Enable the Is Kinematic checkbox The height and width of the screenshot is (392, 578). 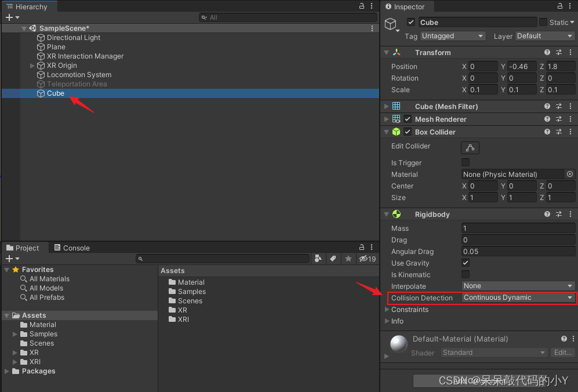coord(466,274)
